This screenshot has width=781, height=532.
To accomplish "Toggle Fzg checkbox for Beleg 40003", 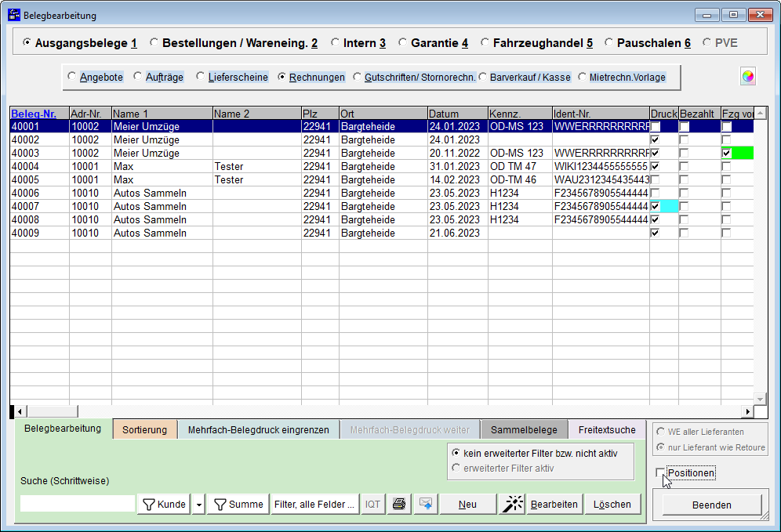I will point(727,154).
